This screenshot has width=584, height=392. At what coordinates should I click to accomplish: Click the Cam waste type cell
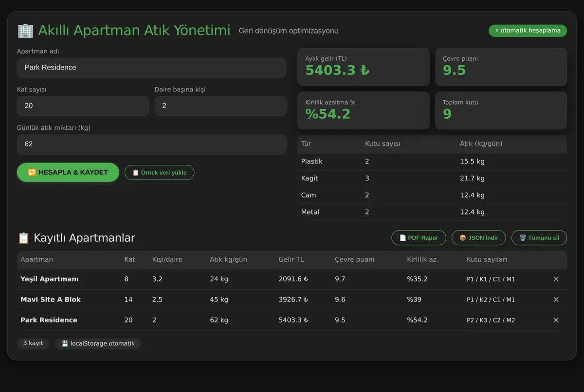pyautogui.click(x=309, y=195)
